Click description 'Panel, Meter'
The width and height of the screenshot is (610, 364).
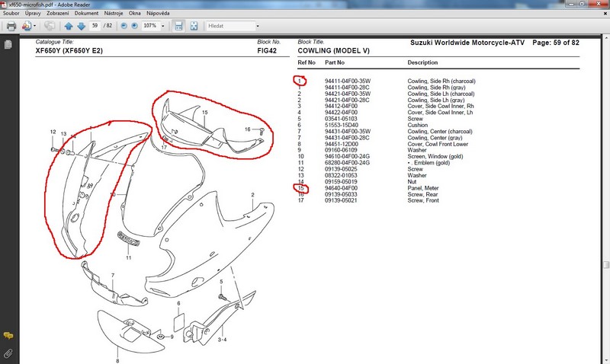[423, 188]
